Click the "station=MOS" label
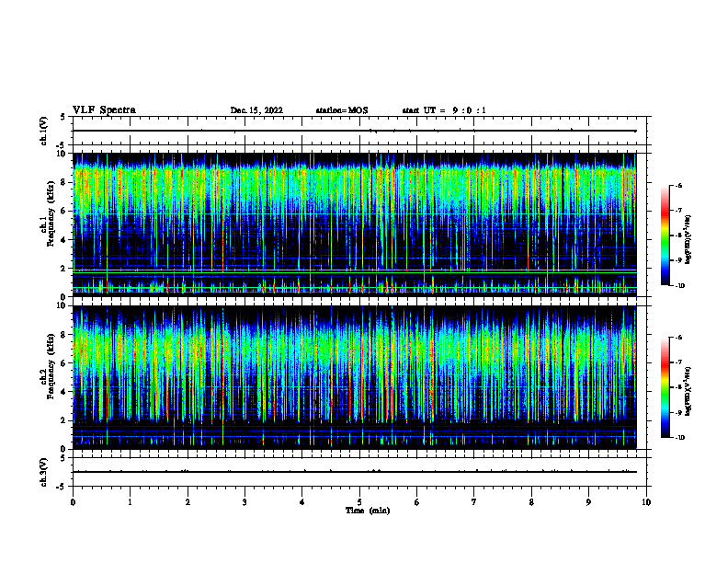 click(x=342, y=110)
